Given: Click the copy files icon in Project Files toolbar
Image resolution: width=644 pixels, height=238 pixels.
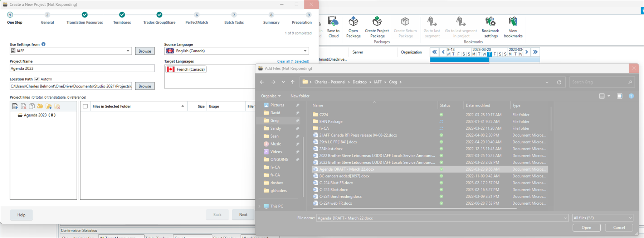Looking at the screenshot, I should pyautogui.click(x=31, y=106).
